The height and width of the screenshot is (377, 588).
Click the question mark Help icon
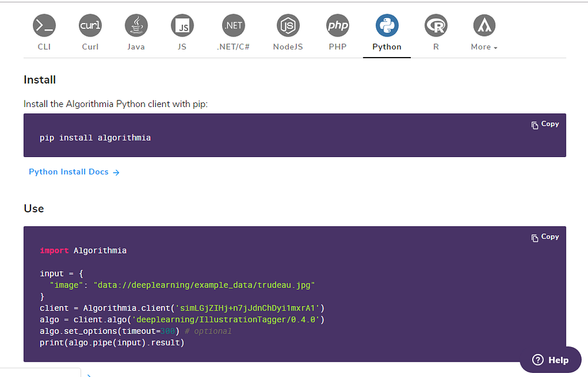pyautogui.click(x=538, y=360)
